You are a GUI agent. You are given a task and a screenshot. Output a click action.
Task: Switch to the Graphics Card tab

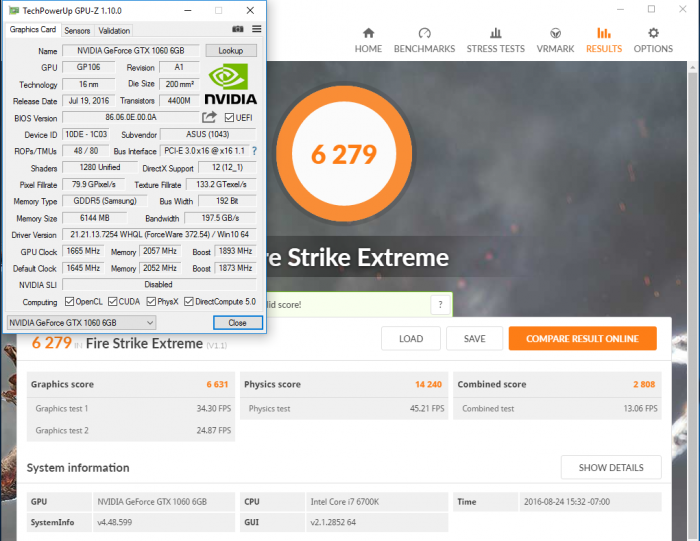tap(33, 29)
